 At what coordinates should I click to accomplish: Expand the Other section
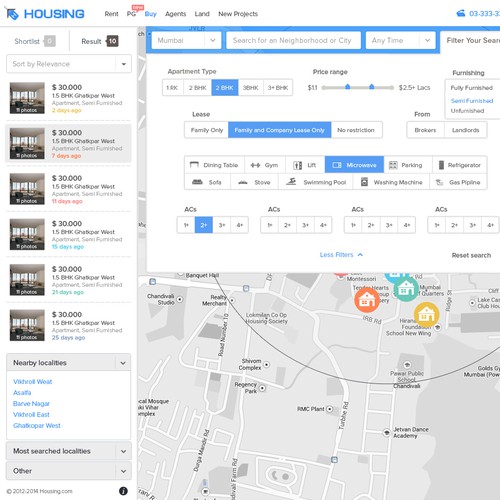tap(69, 471)
